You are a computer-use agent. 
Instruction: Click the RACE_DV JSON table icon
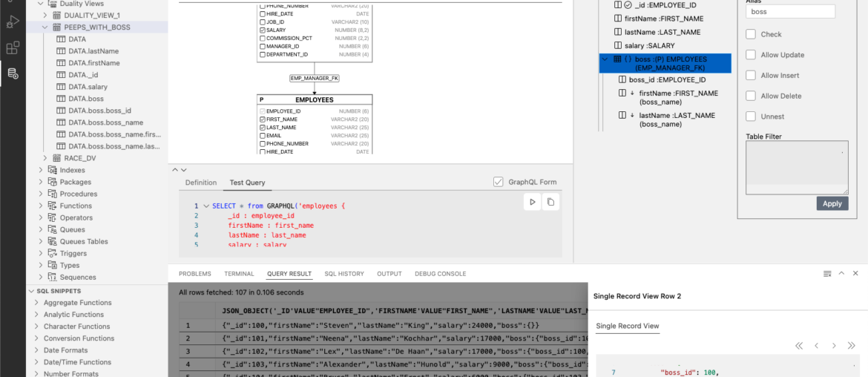pyautogui.click(x=57, y=158)
